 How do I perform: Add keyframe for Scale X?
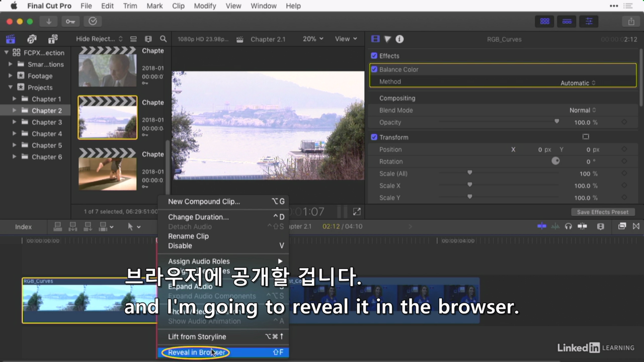click(624, 186)
